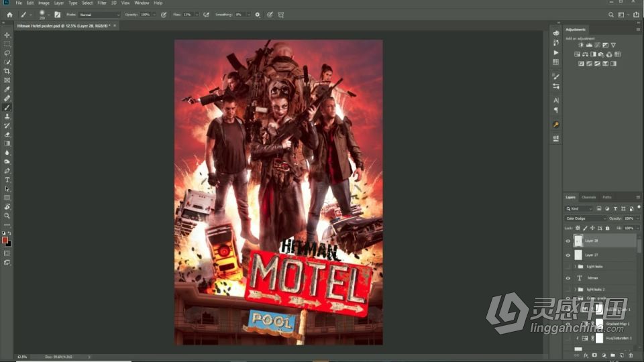Open the Layers panel menu button
Screen dimensions: 644x362
point(638,197)
